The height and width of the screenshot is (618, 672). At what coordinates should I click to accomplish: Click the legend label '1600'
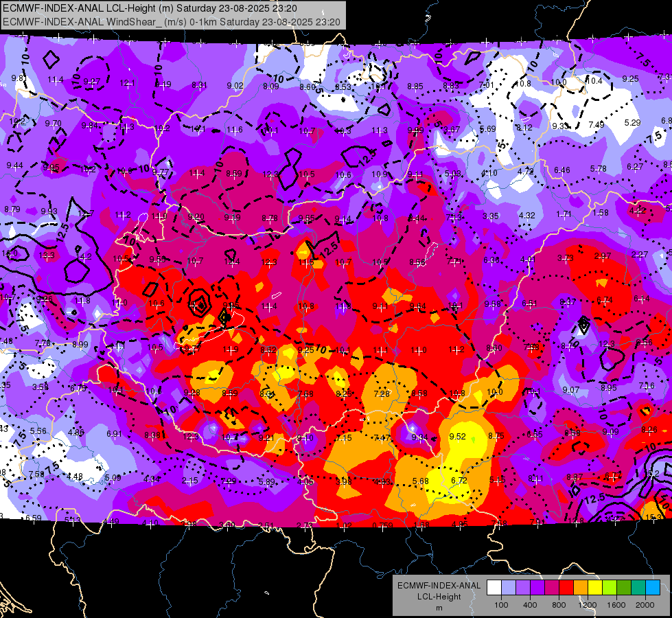(616, 605)
